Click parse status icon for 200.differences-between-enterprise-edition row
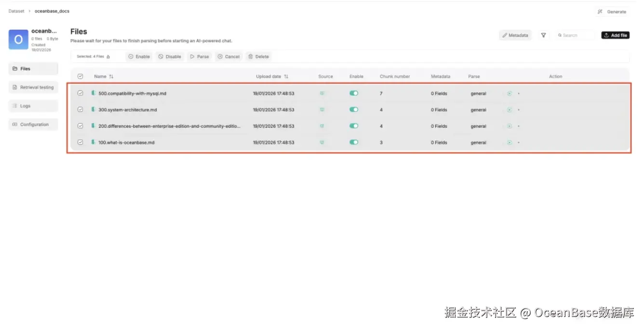The image size is (644, 329). click(x=510, y=126)
